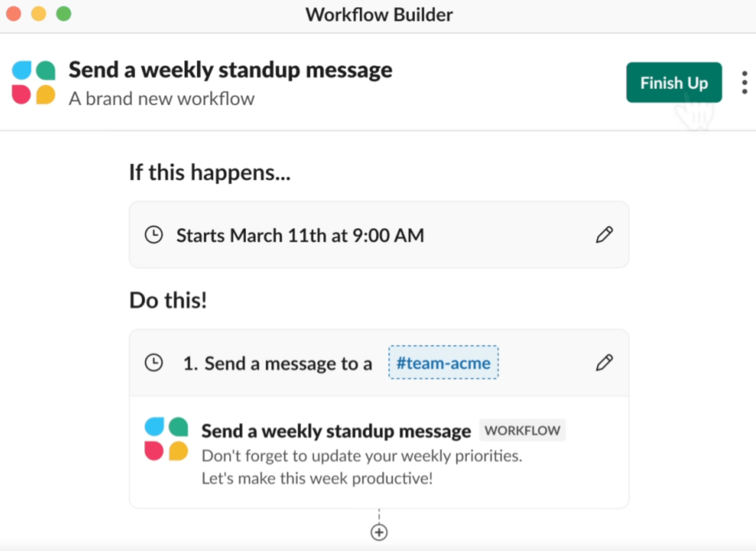The height and width of the screenshot is (551, 756).
Task: Click the green traffic light to zoom window
Action: click(x=63, y=14)
